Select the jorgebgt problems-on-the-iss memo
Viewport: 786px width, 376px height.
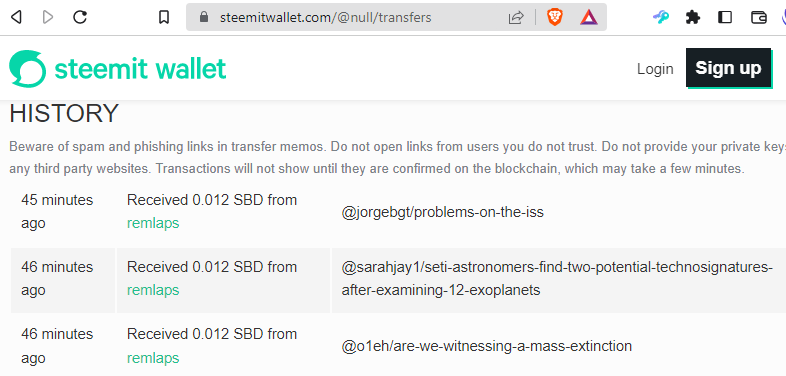click(443, 212)
